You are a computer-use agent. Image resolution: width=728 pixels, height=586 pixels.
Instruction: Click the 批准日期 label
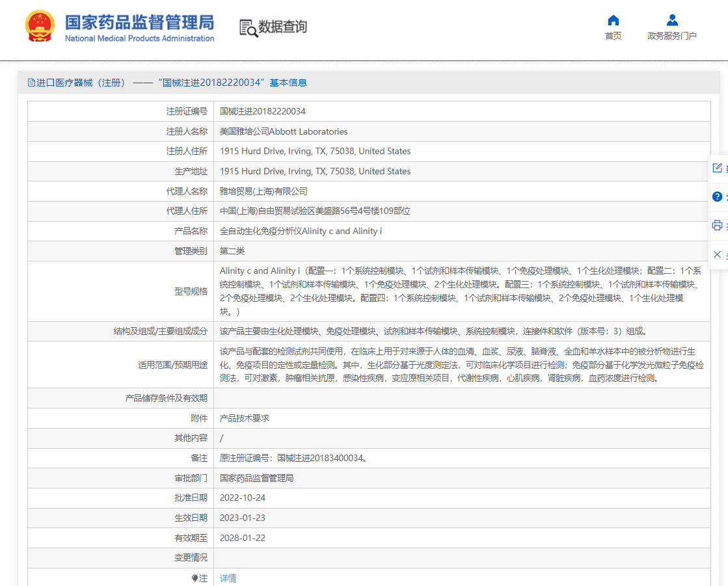coord(191,498)
